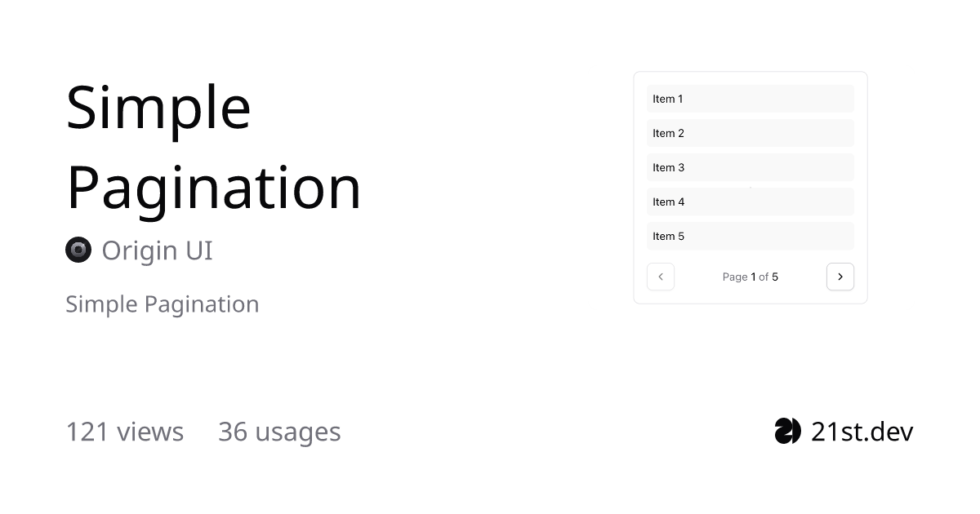980x514 pixels.
Task: Click the 121 views counter
Action: click(x=125, y=431)
